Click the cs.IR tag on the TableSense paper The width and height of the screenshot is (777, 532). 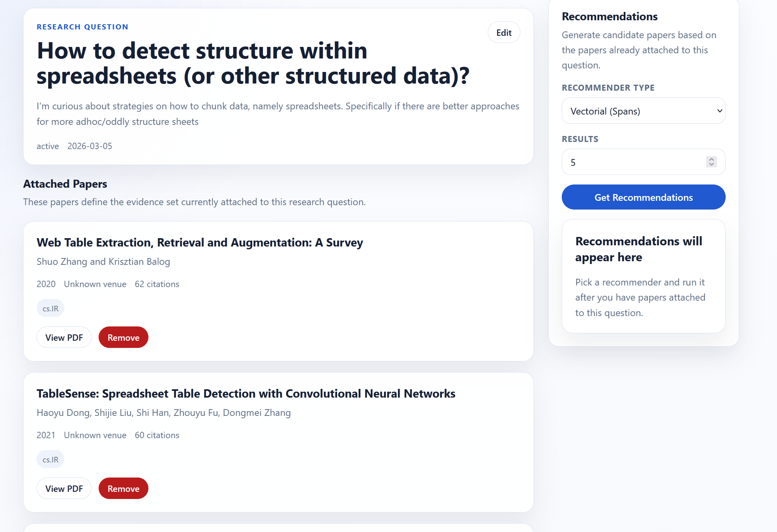pos(50,459)
